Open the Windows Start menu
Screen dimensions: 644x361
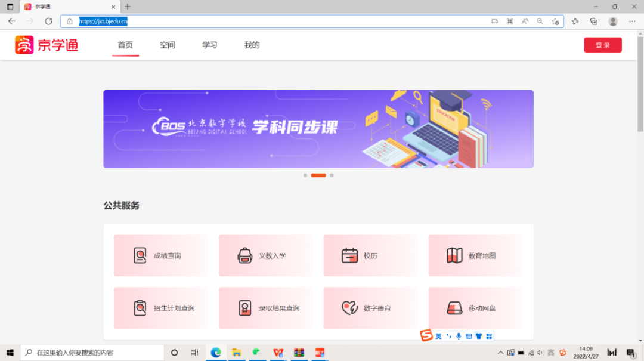click(10, 353)
